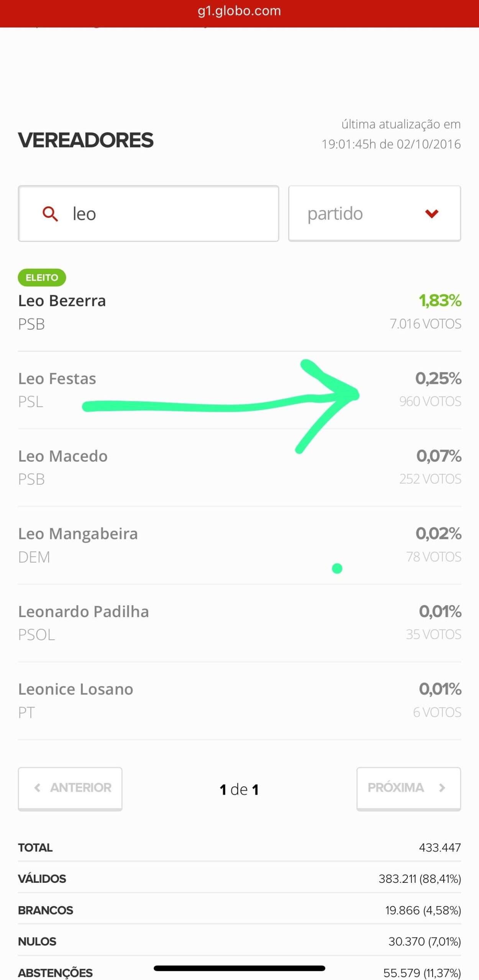Click the search field containing "leo"
The image size is (479, 980).
click(161, 214)
